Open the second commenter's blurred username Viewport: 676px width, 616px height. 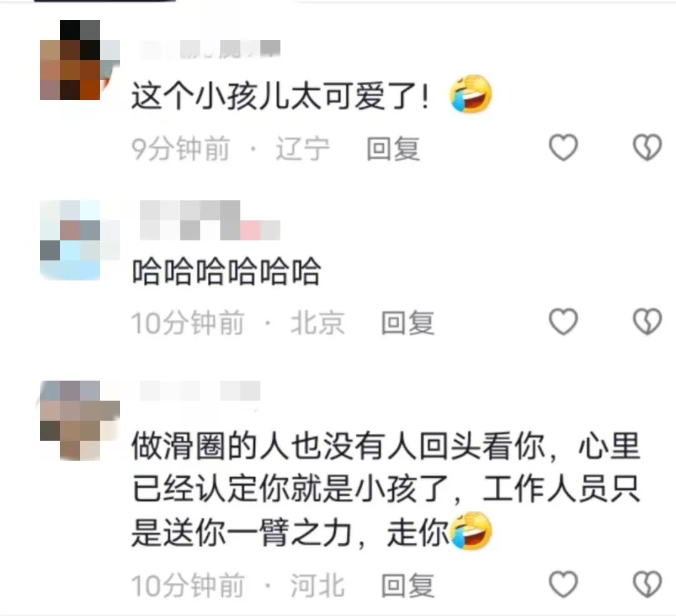[210, 220]
